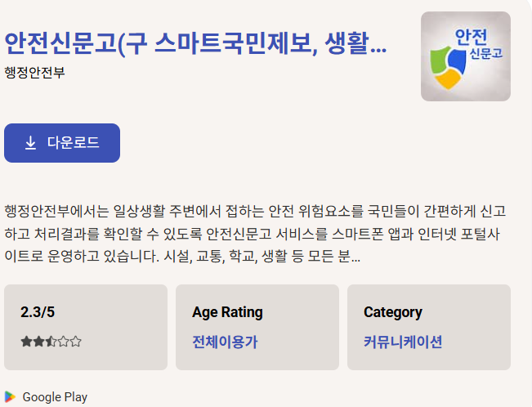Open the 커뮤니케이션 category link

click(403, 342)
